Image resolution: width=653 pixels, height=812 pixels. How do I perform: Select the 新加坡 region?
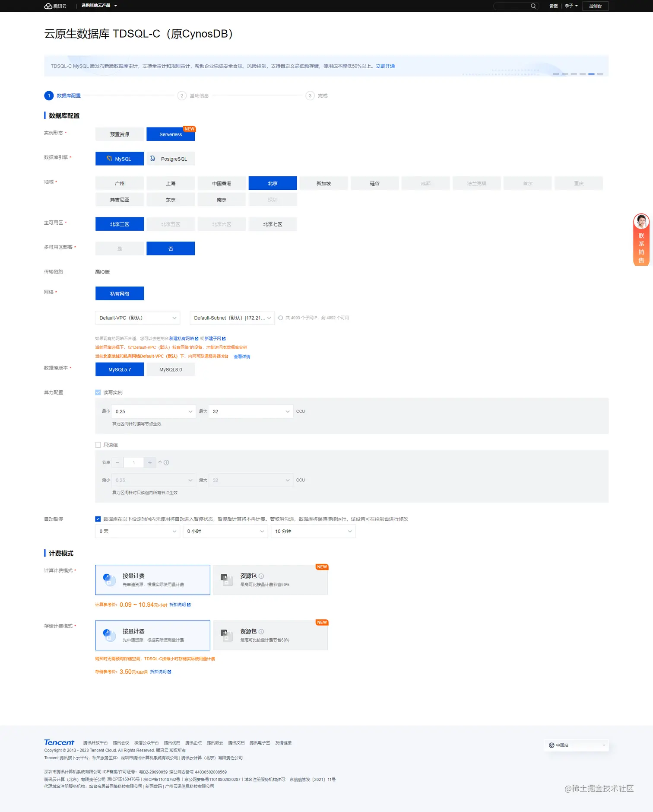point(323,183)
